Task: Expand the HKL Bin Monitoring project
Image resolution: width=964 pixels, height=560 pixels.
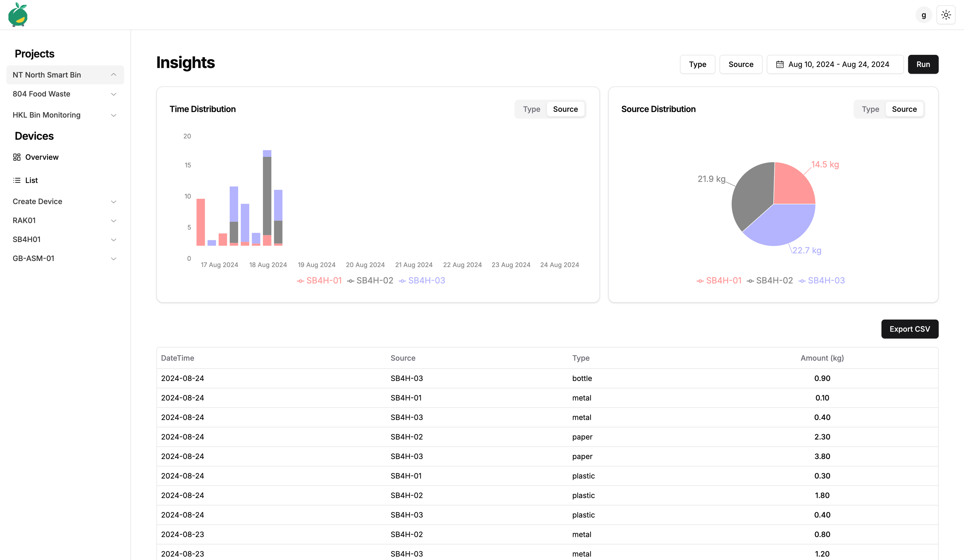Action: 65,115
